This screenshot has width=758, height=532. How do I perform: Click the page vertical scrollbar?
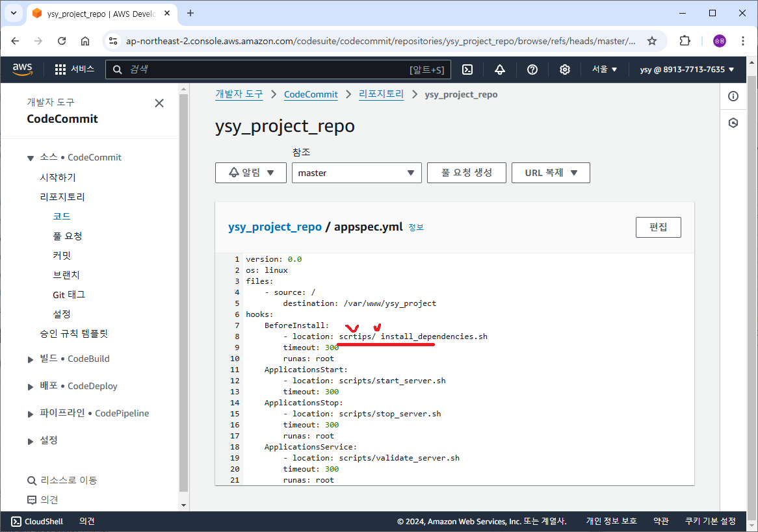[752, 298]
